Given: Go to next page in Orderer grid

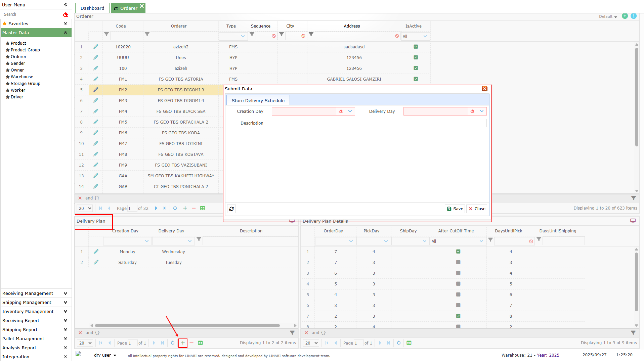Looking at the screenshot, I should pyautogui.click(x=156, y=208).
